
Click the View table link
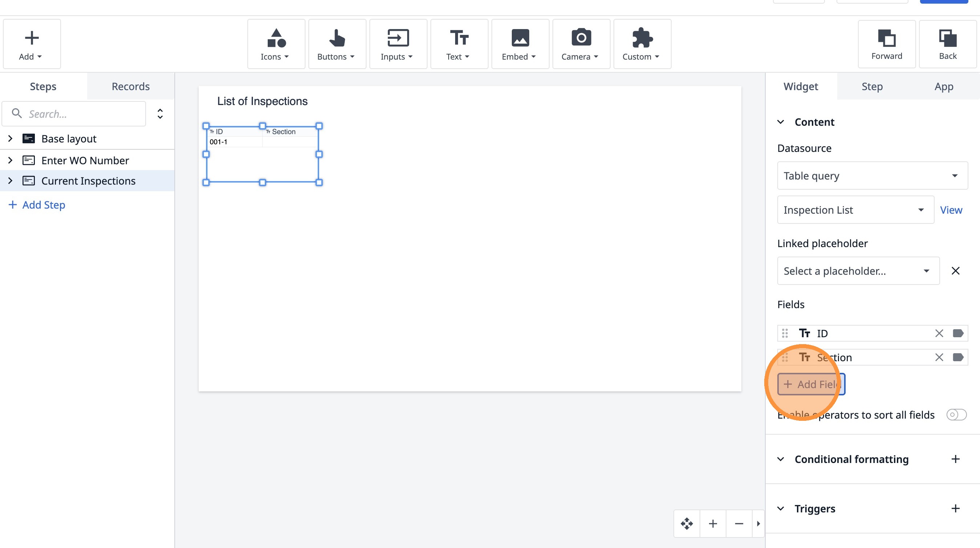tap(951, 210)
